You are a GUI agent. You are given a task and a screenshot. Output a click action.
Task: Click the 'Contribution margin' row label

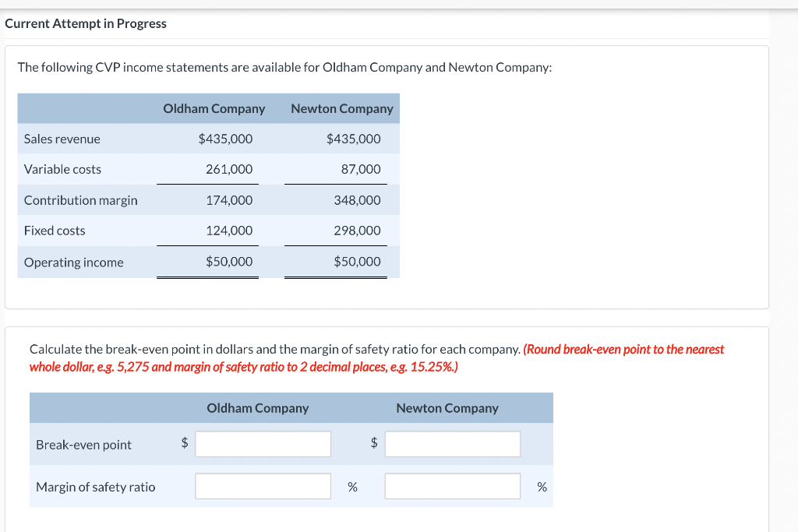point(80,200)
